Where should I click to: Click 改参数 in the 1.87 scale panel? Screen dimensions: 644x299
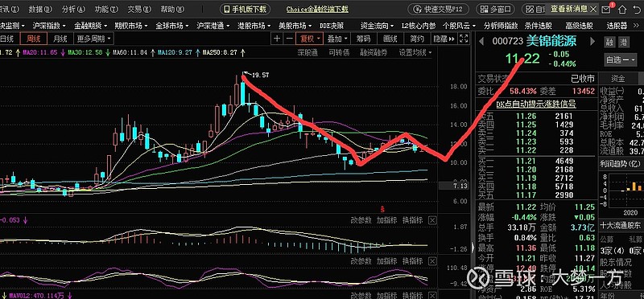(x=361, y=220)
